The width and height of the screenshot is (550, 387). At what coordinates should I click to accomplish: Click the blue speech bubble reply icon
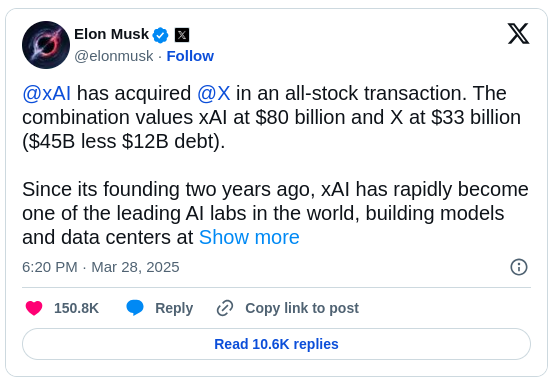pos(135,308)
